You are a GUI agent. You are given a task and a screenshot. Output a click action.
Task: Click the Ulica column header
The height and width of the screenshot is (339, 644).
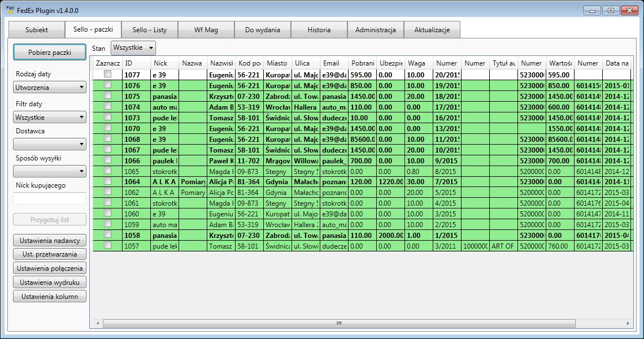[306, 63]
